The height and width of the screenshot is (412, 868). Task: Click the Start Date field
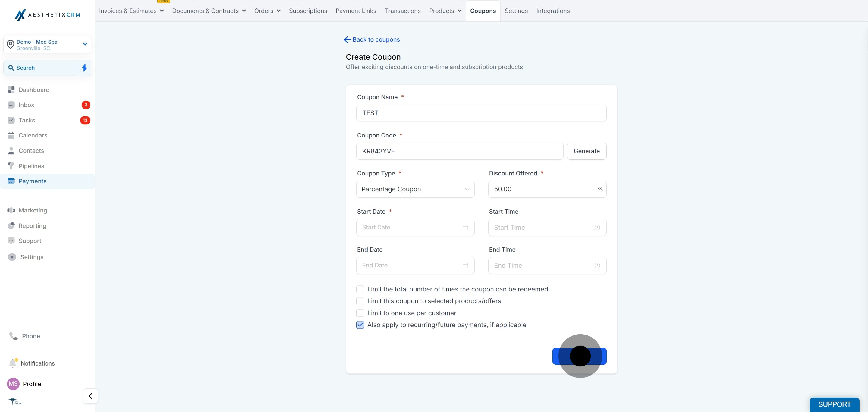[x=415, y=227]
